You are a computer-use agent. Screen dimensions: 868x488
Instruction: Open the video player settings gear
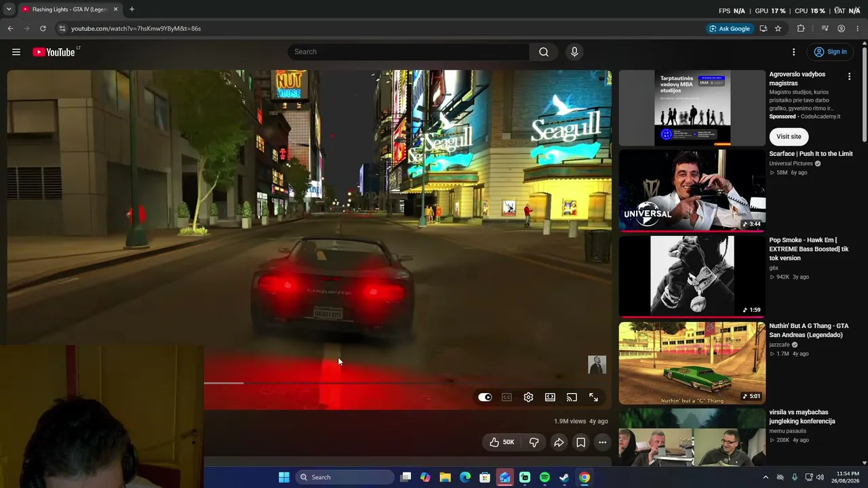click(x=528, y=398)
